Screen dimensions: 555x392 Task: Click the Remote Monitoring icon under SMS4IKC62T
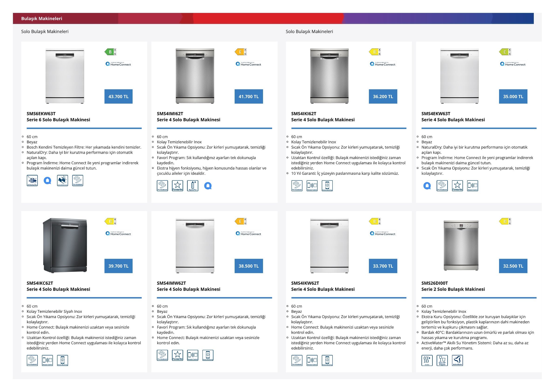pos(63,361)
